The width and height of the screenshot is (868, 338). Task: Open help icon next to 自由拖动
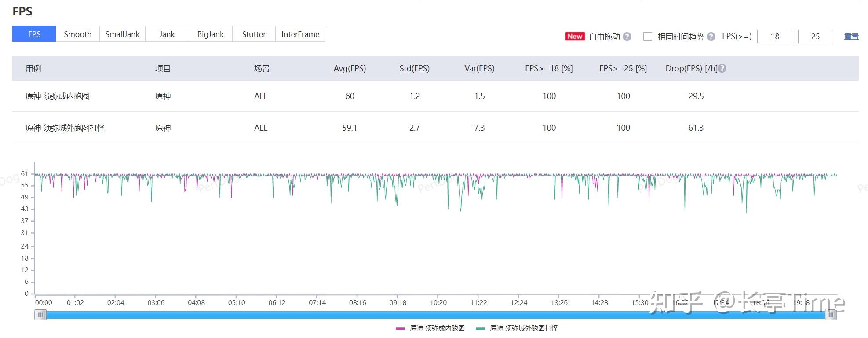[x=627, y=37]
